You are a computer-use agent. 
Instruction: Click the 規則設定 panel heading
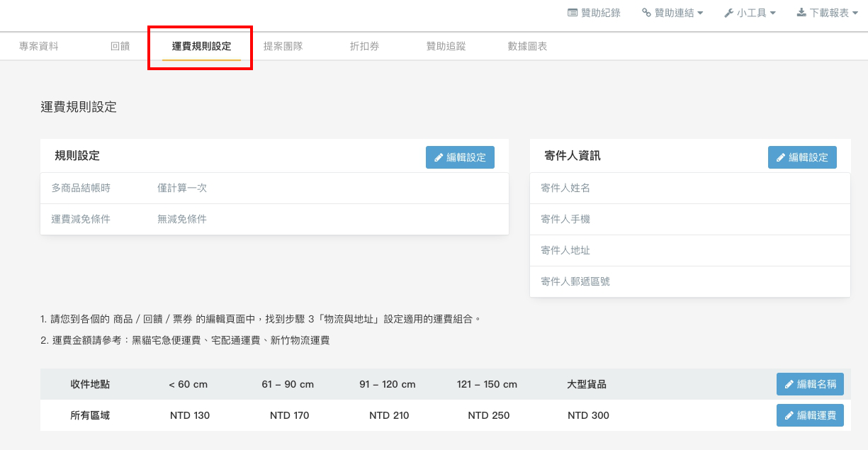77,155
